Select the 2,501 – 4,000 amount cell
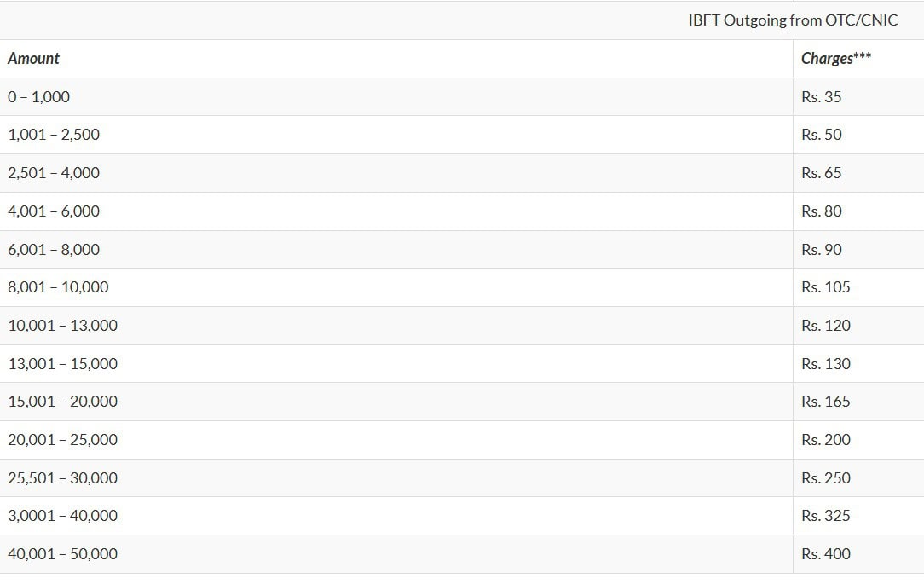This screenshot has height=584, width=924. pos(396,173)
